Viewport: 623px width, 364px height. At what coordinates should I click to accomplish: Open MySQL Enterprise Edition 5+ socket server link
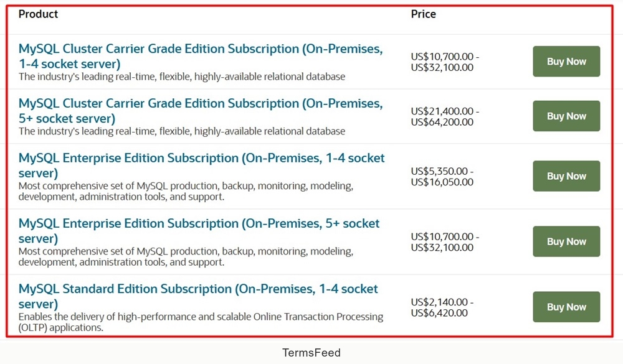(x=199, y=231)
